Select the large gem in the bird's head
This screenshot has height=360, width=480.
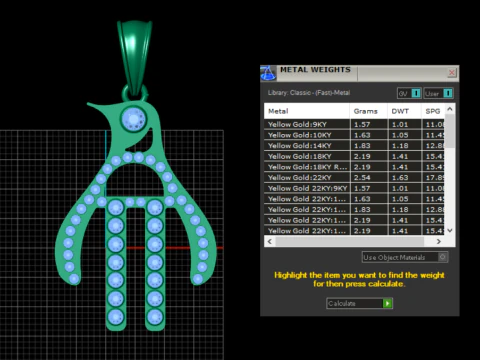[134, 119]
